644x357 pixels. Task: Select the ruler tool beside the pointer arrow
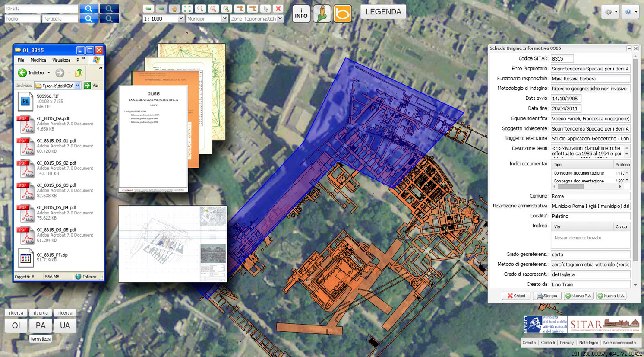point(253,9)
